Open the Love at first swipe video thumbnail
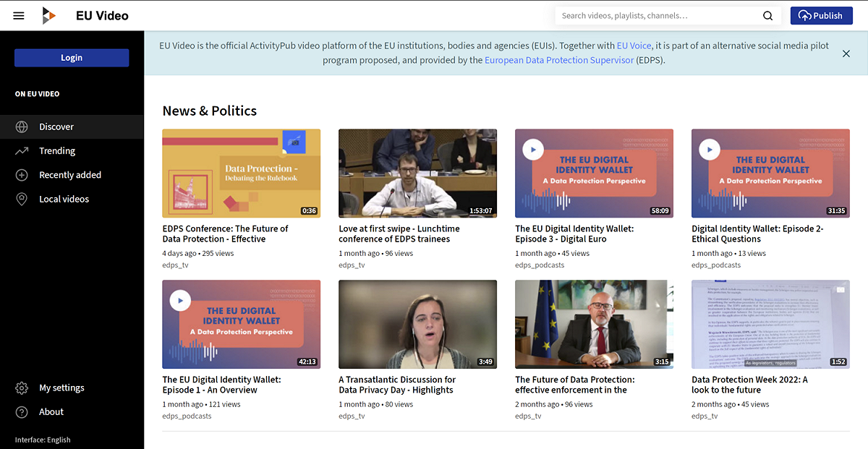Image resolution: width=868 pixels, height=449 pixels. [417, 174]
